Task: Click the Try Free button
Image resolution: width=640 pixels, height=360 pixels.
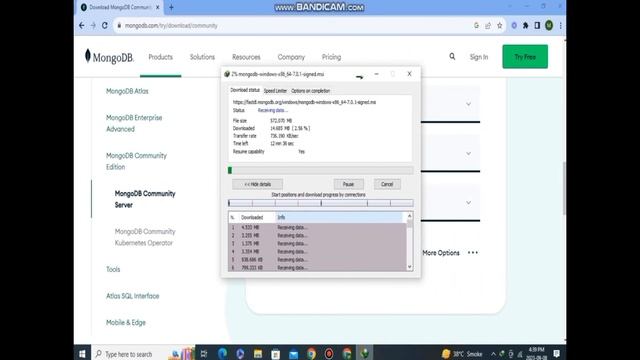Action: [525, 56]
